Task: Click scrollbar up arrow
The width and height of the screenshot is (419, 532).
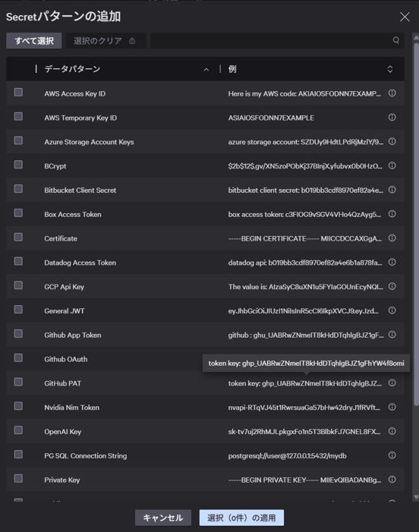Action: pyautogui.click(x=416, y=37)
